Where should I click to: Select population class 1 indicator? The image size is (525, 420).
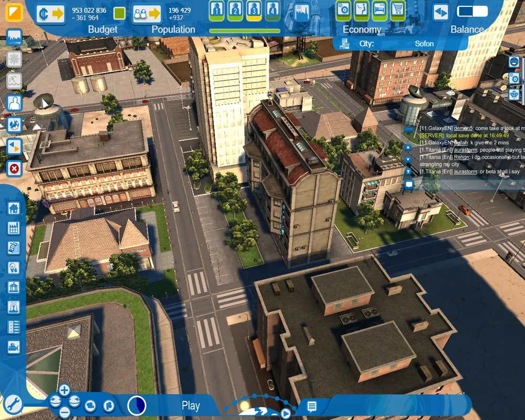click(x=217, y=10)
